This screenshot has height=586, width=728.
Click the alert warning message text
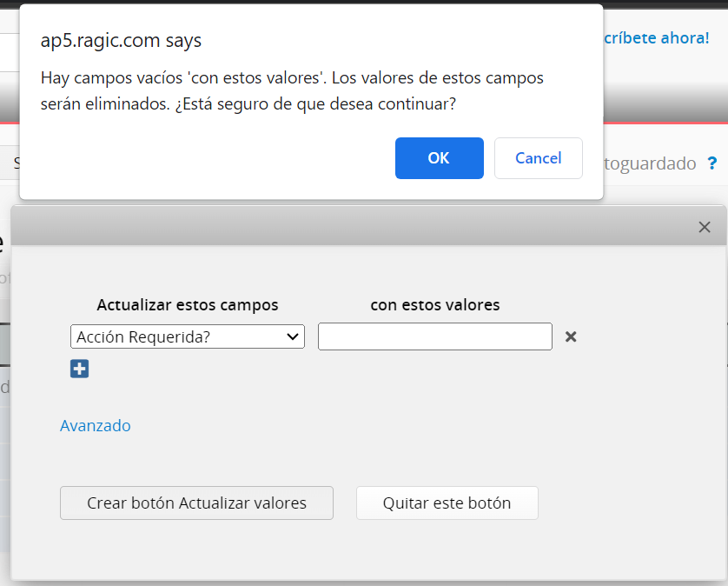point(292,90)
